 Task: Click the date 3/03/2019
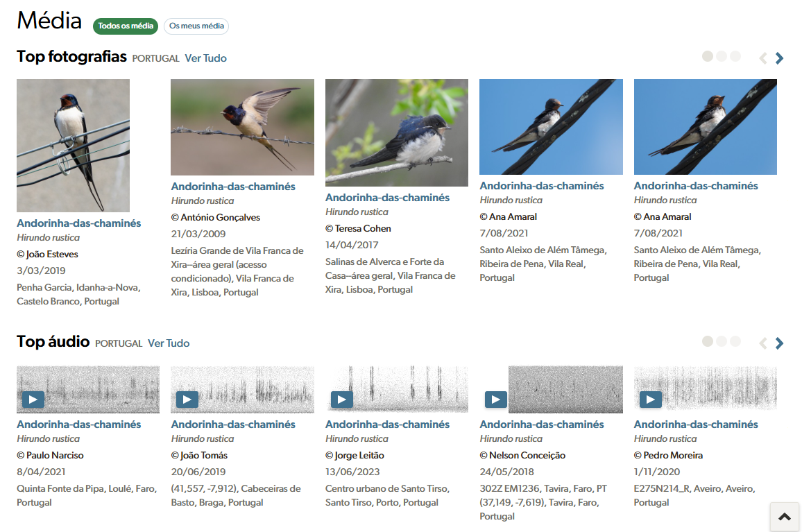point(41,271)
